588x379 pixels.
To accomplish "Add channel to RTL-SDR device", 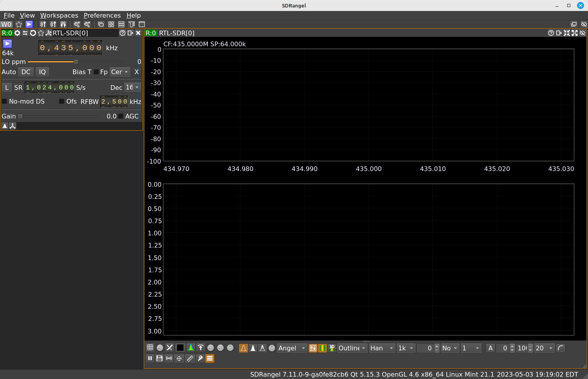I will pyautogui.click(x=49, y=33).
